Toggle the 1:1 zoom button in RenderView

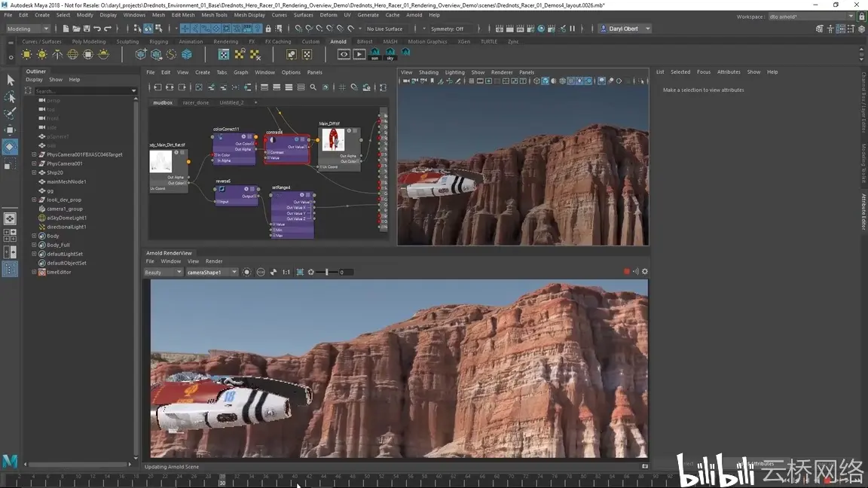pos(286,272)
